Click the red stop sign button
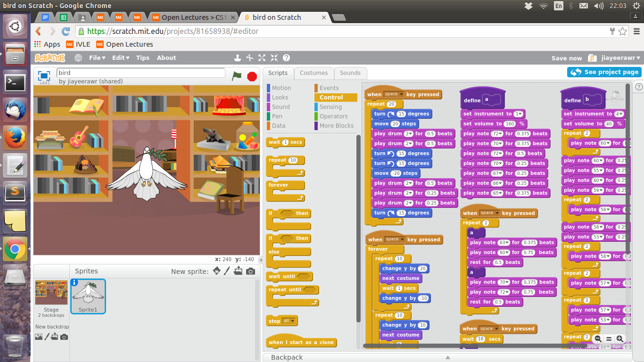The width and height of the screenshot is (644, 362). point(252,76)
